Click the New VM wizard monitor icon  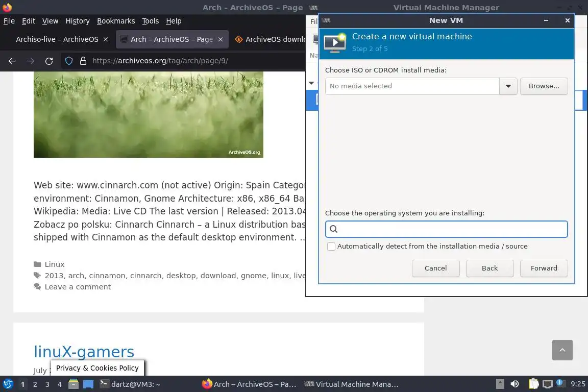(x=334, y=43)
